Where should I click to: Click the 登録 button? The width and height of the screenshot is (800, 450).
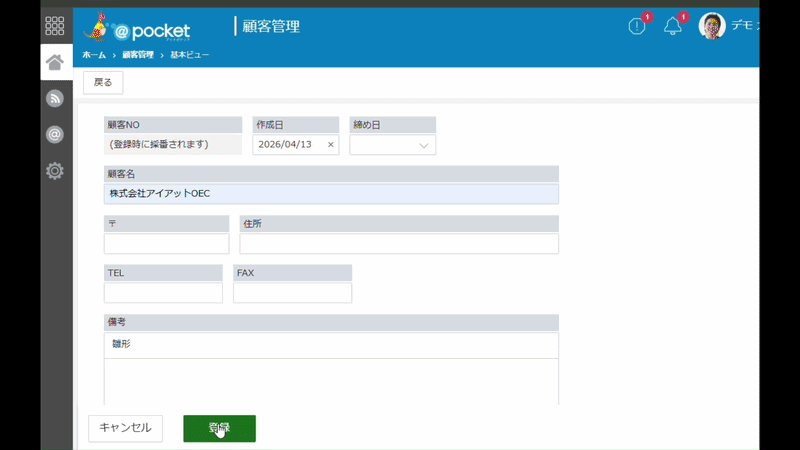pos(219,428)
